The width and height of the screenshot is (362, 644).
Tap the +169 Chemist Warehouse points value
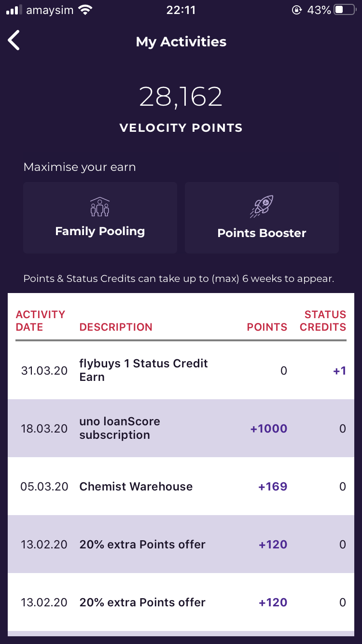pos(273,486)
